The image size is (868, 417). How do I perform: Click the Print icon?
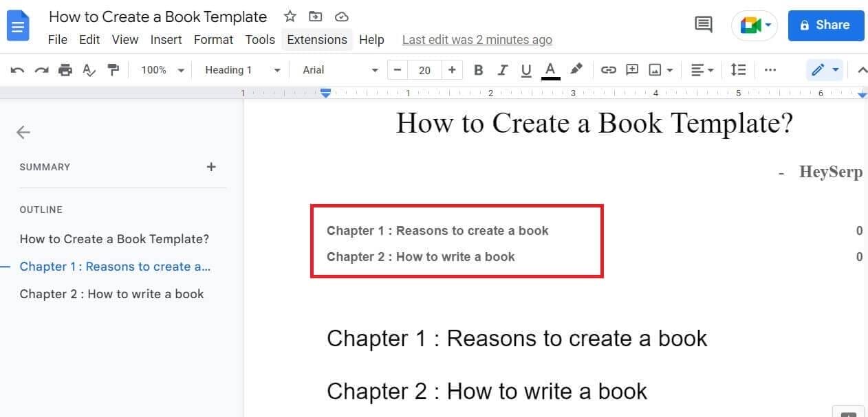coord(65,69)
